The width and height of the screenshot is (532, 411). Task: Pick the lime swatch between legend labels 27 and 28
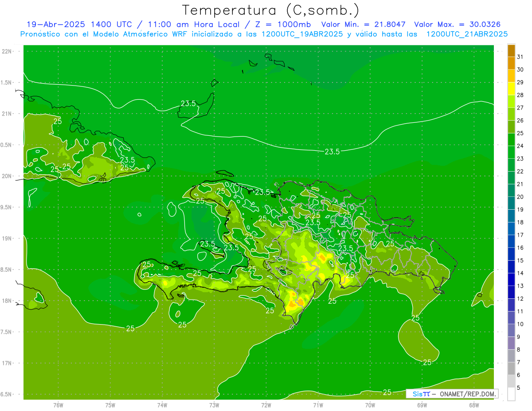point(511,102)
